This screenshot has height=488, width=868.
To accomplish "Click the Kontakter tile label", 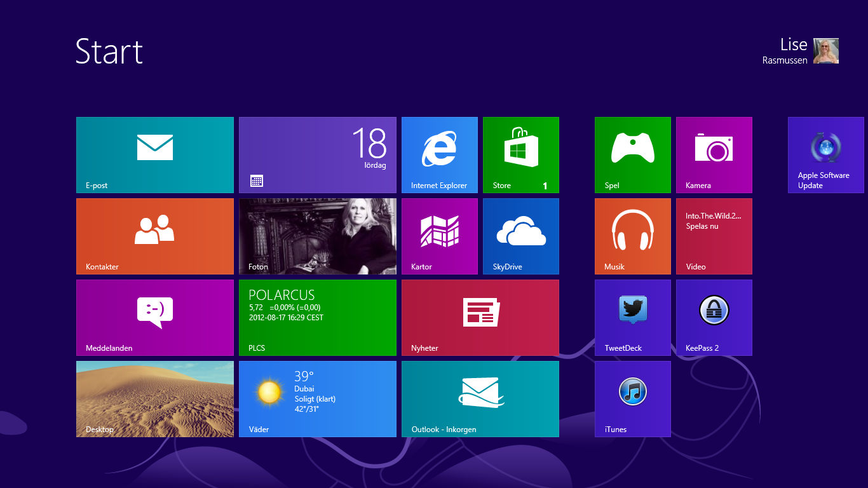I will coord(102,267).
